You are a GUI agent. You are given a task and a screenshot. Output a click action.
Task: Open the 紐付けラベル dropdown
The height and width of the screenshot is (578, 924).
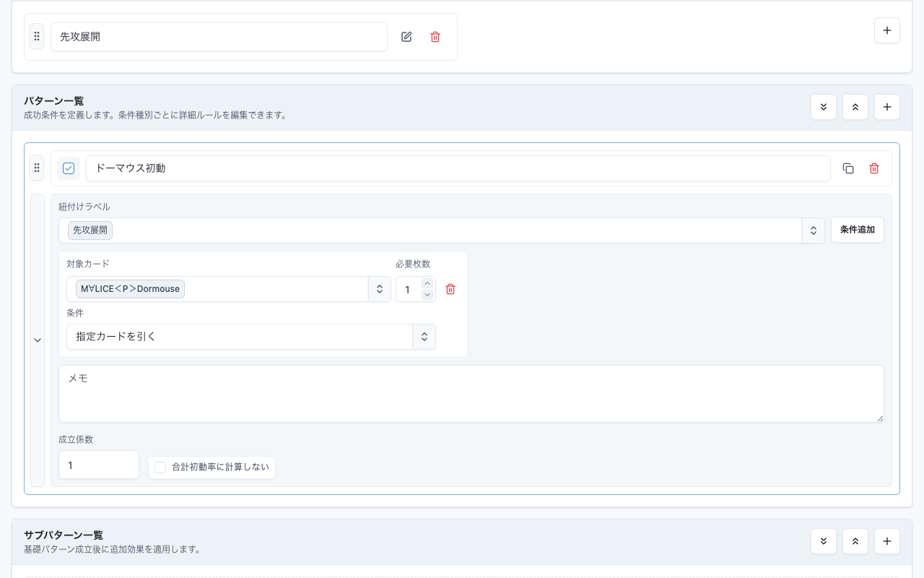tap(813, 230)
